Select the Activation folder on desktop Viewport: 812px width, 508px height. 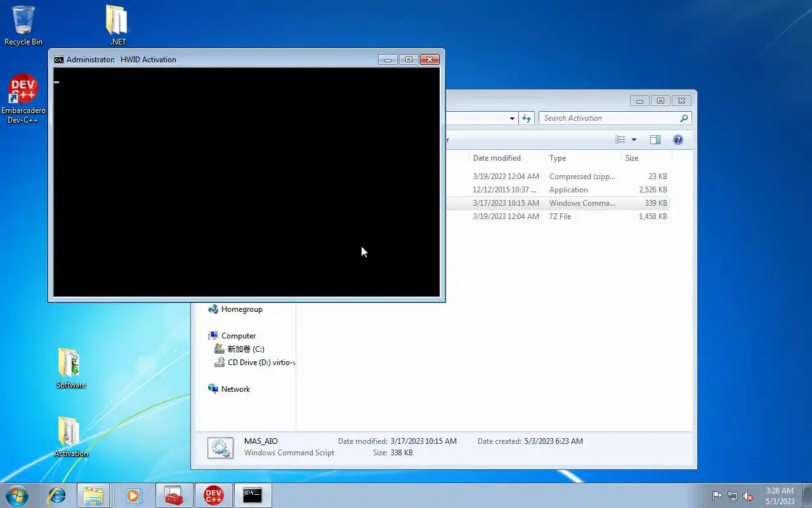pos(70,437)
